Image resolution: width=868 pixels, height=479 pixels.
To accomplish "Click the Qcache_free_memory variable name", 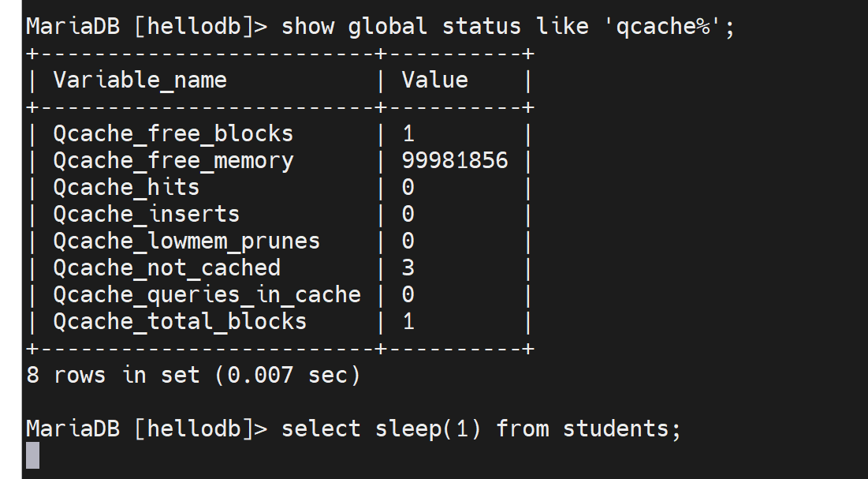I will [x=173, y=160].
